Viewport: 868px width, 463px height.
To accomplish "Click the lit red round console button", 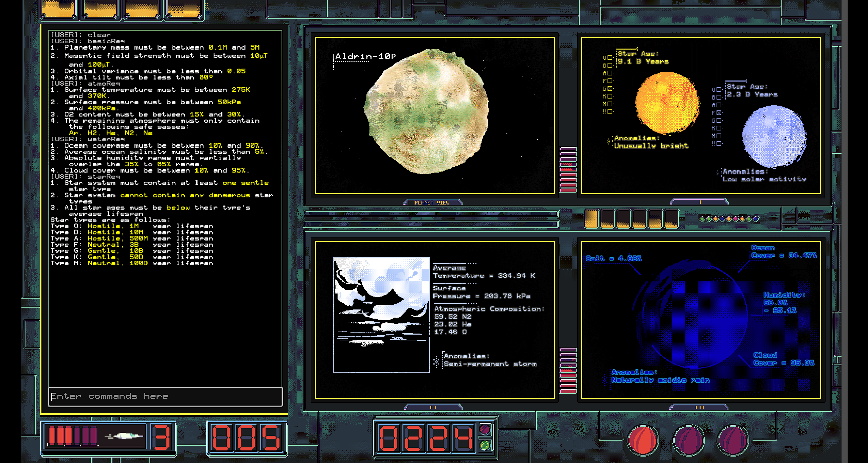I will [x=643, y=440].
